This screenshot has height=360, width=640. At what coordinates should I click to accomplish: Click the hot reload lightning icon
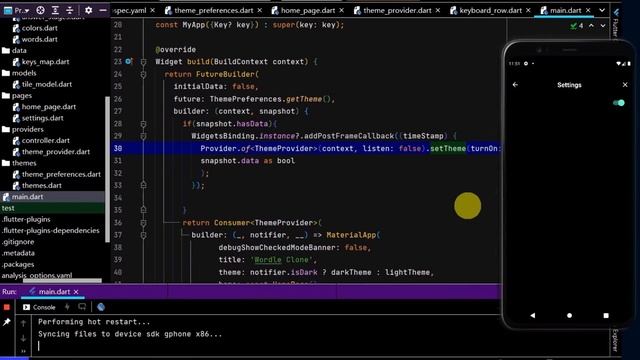pos(67,307)
